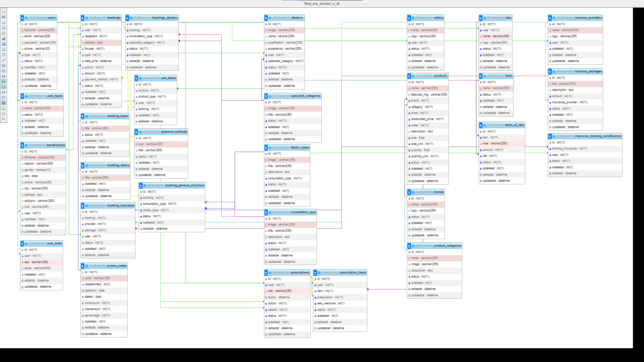Screen dimensions: 644x362
Task: Click the Help question-mark icon
Action: click(4, 76)
